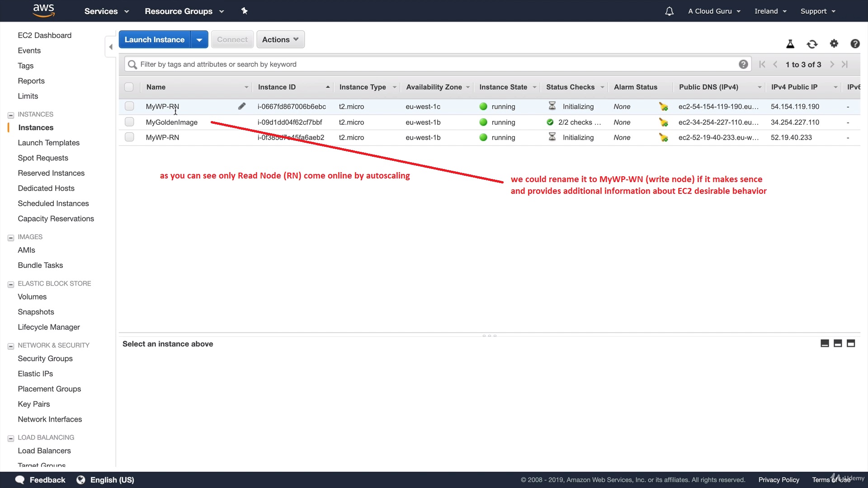Viewport: 868px width, 488px height.
Task: Click pencil icon to edit MyWP-RN name
Action: tap(242, 106)
